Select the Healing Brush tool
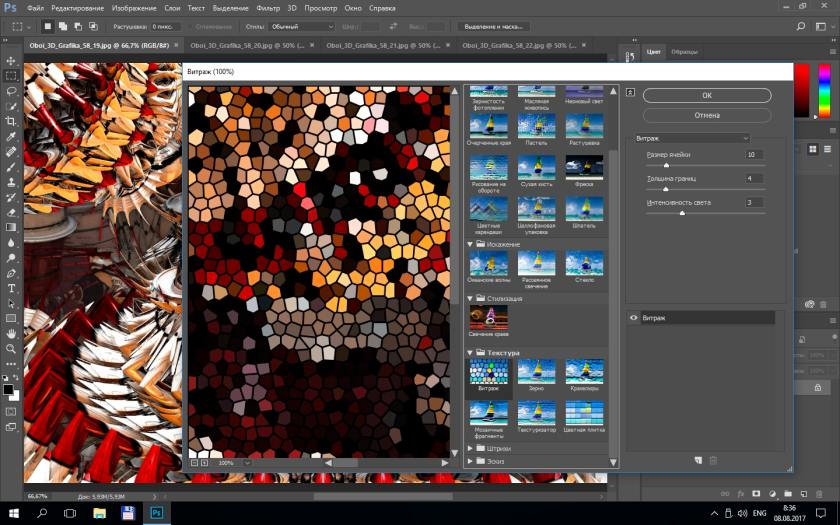The height and width of the screenshot is (525, 840). click(11, 152)
